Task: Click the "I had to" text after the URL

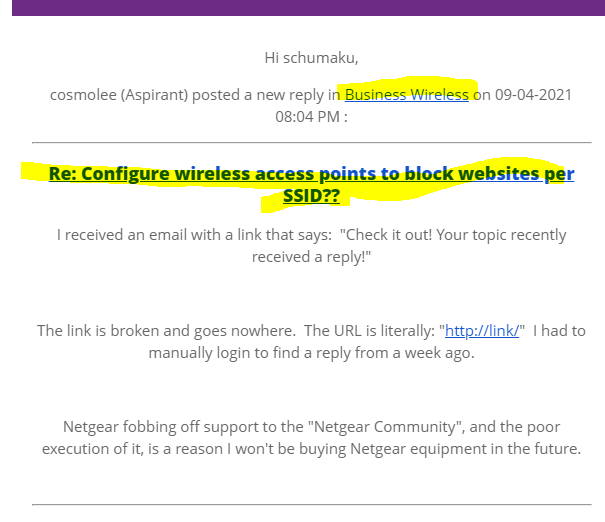Action: (559, 331)
